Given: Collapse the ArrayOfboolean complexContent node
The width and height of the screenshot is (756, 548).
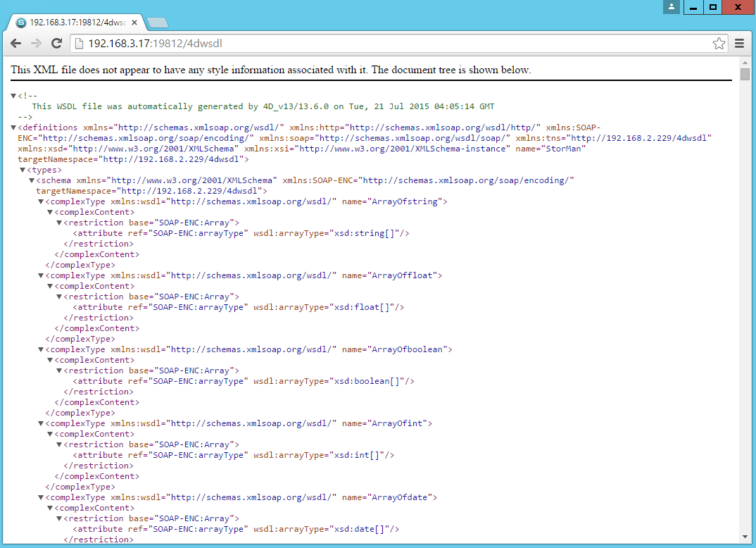Looking at the screenshot, I should [50, 359].
